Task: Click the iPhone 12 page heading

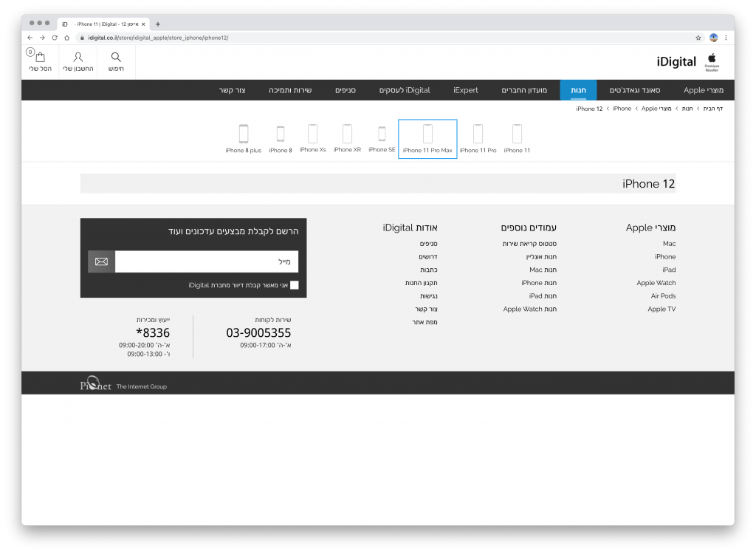Action: (648, 184)
